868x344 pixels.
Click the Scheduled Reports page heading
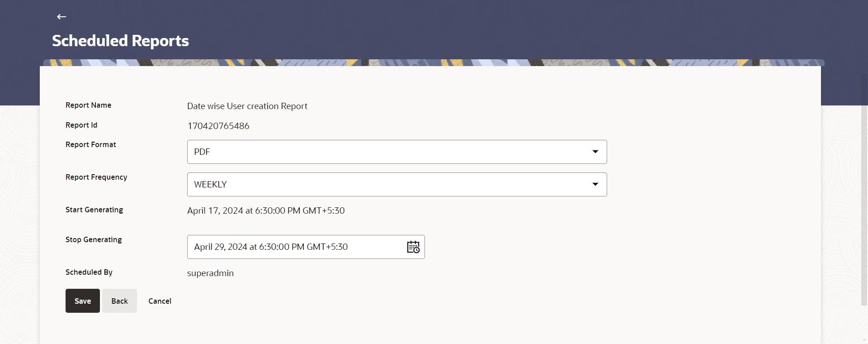point(120,41)
